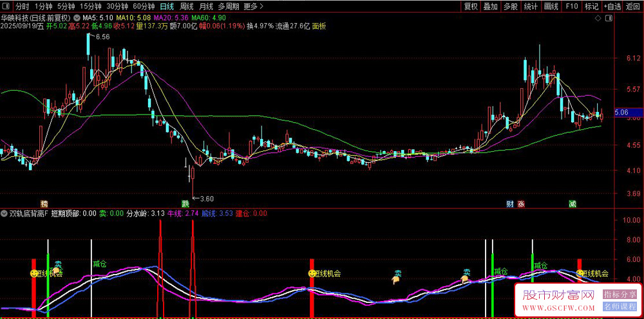Click the MA10: 5.08 value
This screenshot has height=319, width=644.
(133, 18)
